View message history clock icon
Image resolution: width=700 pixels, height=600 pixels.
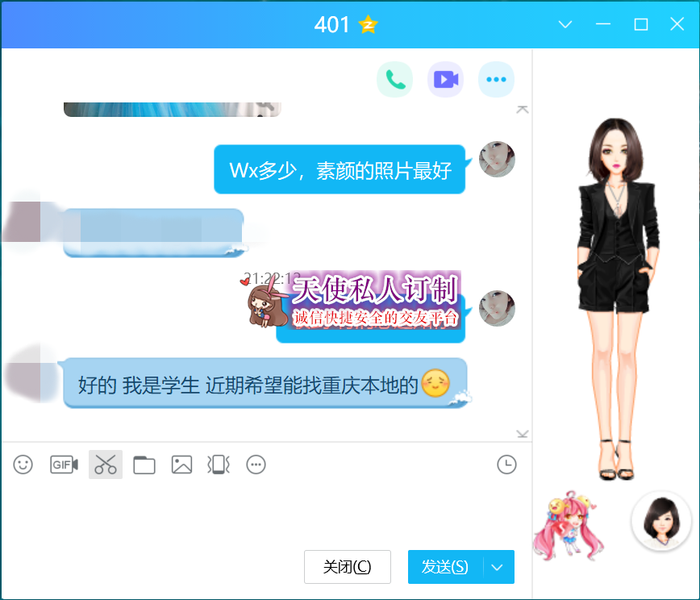coord(506,465)
